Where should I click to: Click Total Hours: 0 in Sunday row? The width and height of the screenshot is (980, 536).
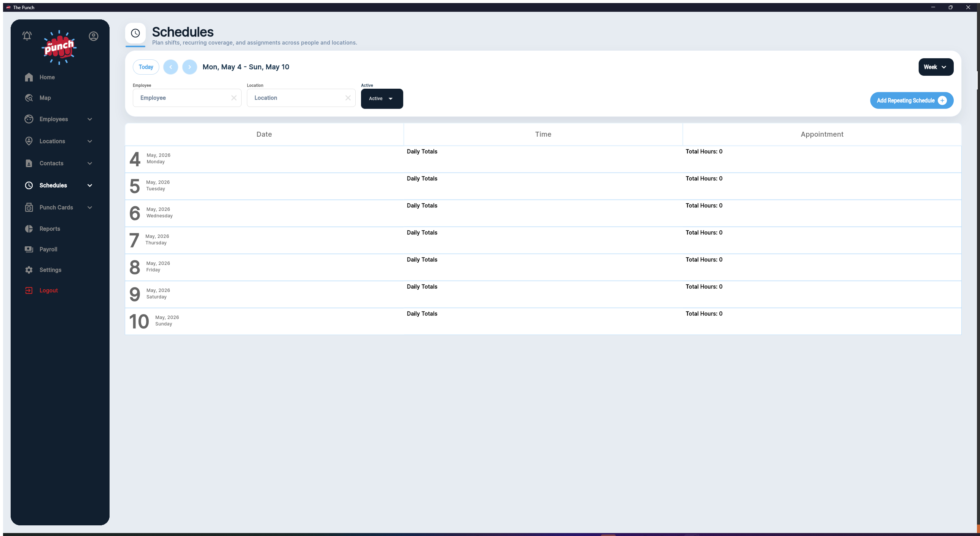(704, 314)
